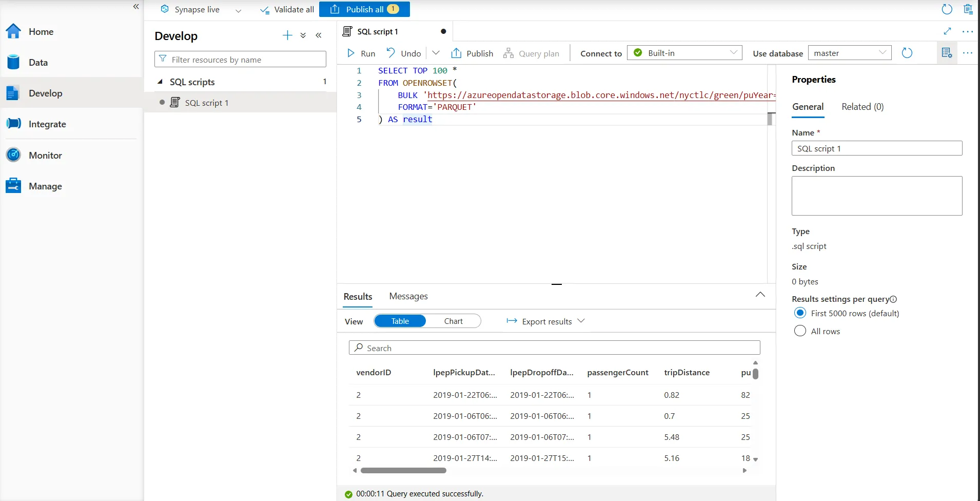Image resolution: width=980 pixels, height=501 pixels.
Task: Switch results view to Table
Action: pyautogui.click(x=400, y=321)
